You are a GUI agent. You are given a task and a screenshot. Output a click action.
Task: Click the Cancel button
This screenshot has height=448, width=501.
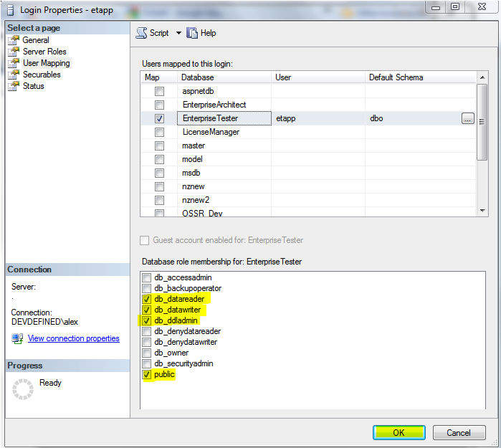tap(459, 433)
